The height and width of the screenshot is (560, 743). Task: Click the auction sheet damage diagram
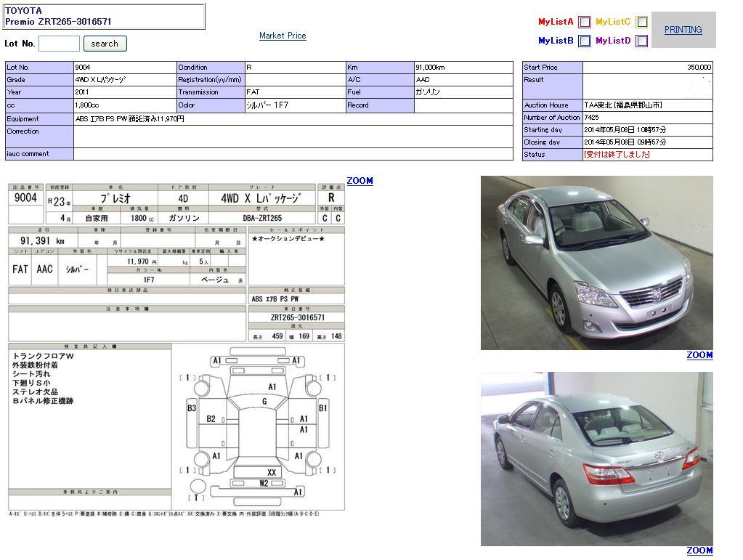[258, 426]
